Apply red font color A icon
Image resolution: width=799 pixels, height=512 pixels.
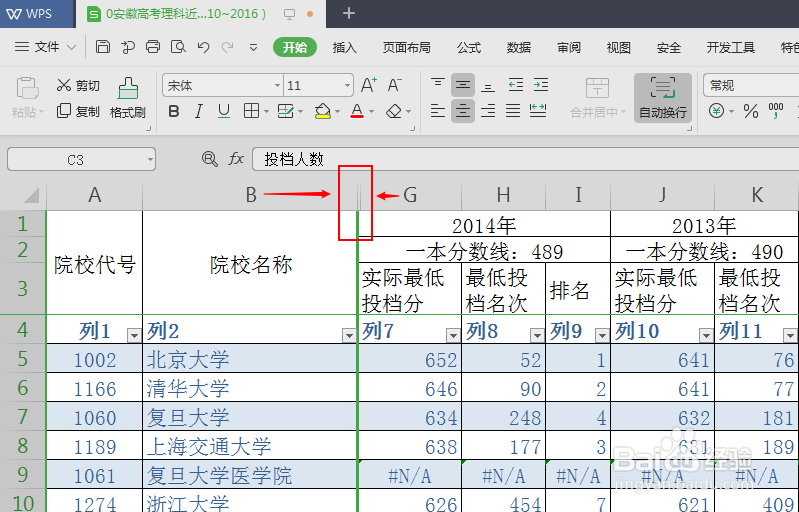357,111
